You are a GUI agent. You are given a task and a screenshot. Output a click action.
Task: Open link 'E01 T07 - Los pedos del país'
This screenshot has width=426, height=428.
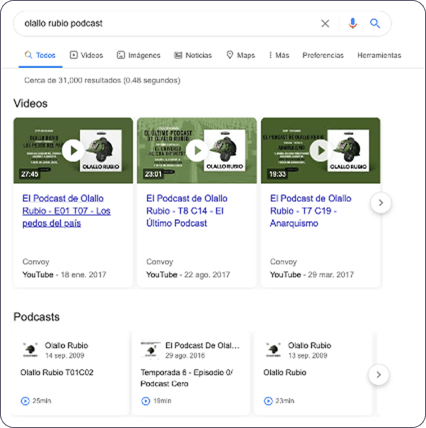coord(66,211)
